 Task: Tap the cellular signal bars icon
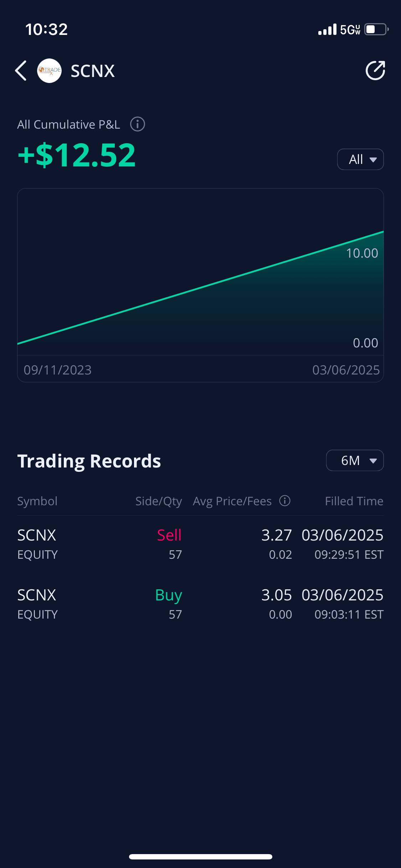(x=327, y=30)
